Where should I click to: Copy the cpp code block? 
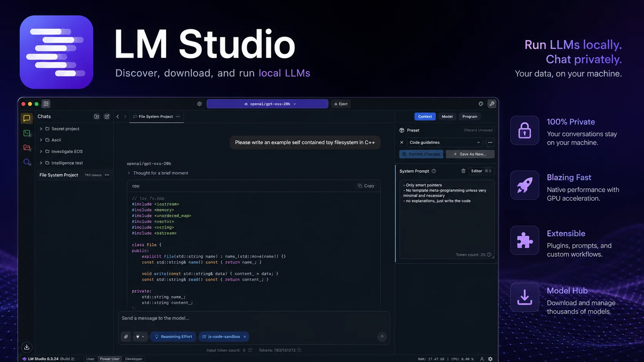pos(366,186)
